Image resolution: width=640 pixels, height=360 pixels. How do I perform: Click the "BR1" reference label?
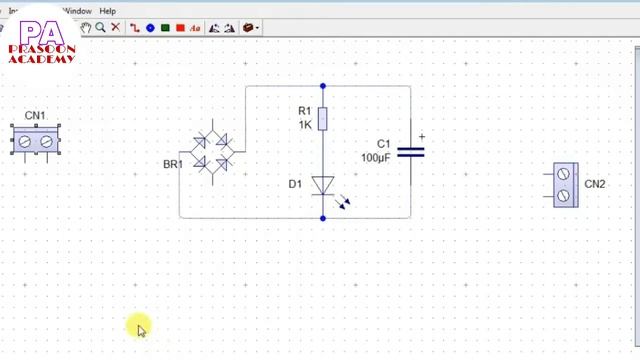173,164
